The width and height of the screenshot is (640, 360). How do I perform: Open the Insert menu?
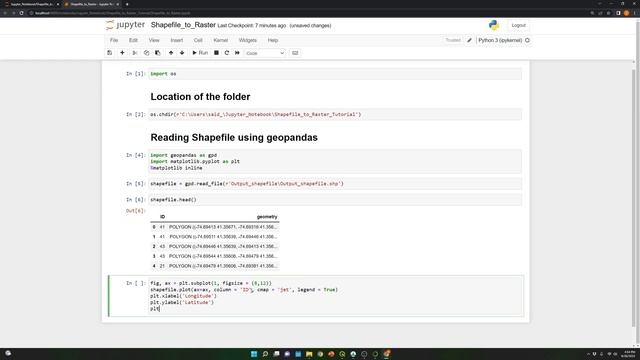coord(177,40)
